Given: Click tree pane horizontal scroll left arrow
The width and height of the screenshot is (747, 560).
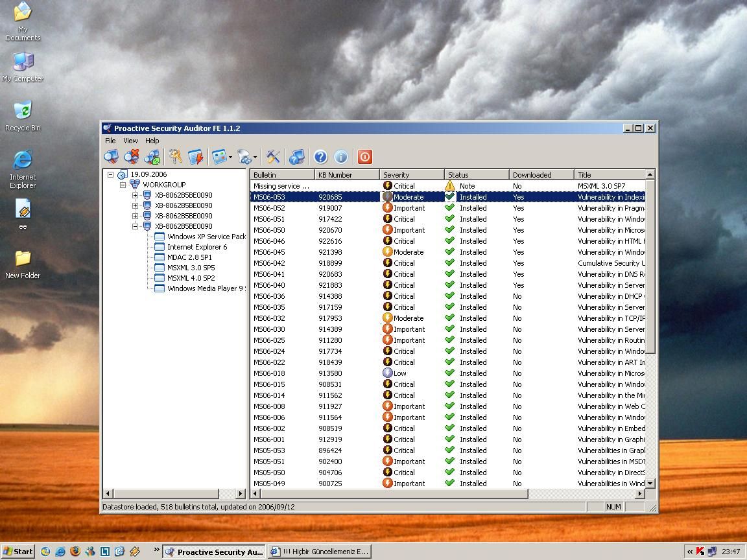Looking at the screenshot, I should tap(108, 494).
